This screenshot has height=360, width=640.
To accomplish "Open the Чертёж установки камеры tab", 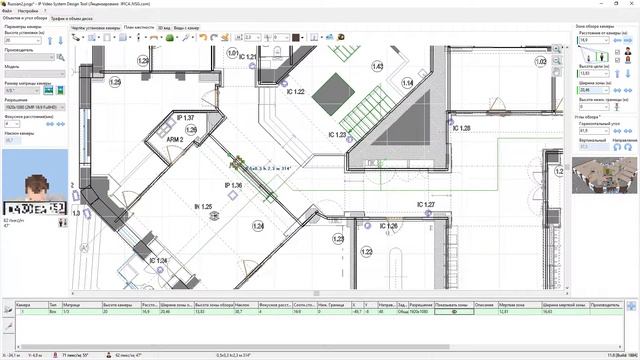I will (x=96, y=28).
